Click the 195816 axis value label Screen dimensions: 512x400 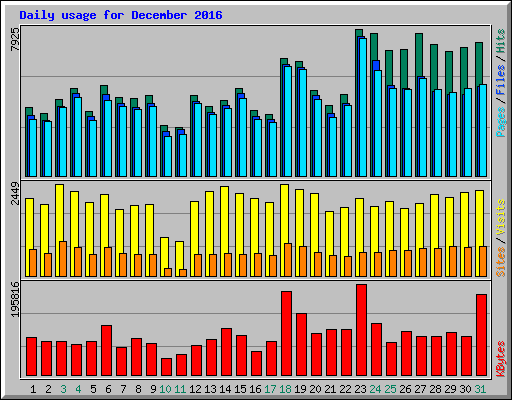pyautogui.click(x=15, y=300)
